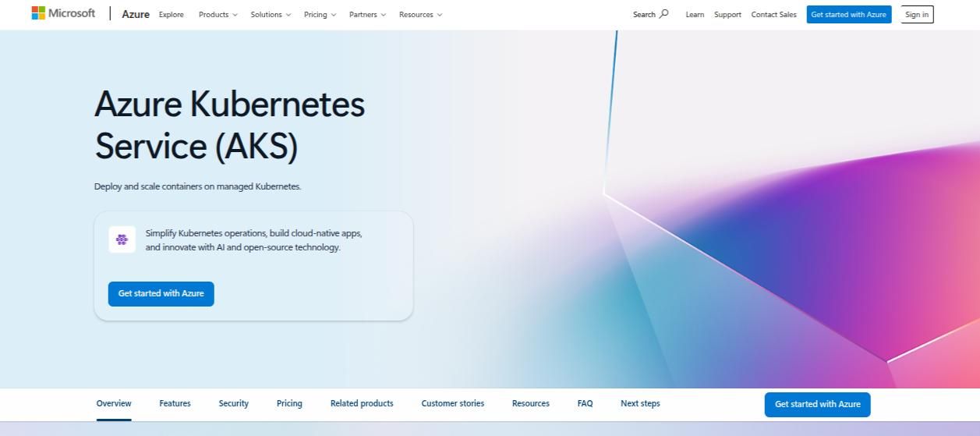Click Get started with Azure in hero card

[x=161, y=293]
